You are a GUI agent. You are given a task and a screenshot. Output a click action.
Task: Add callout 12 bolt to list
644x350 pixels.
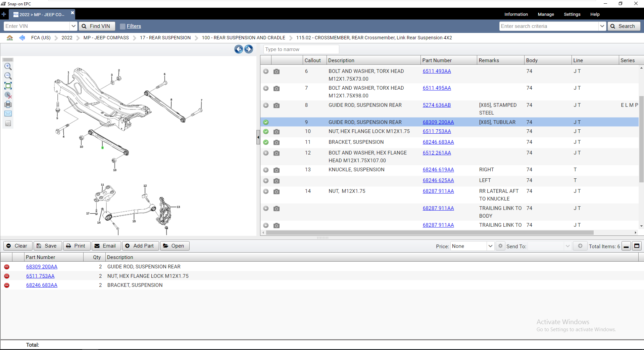[x=266, y=153]
